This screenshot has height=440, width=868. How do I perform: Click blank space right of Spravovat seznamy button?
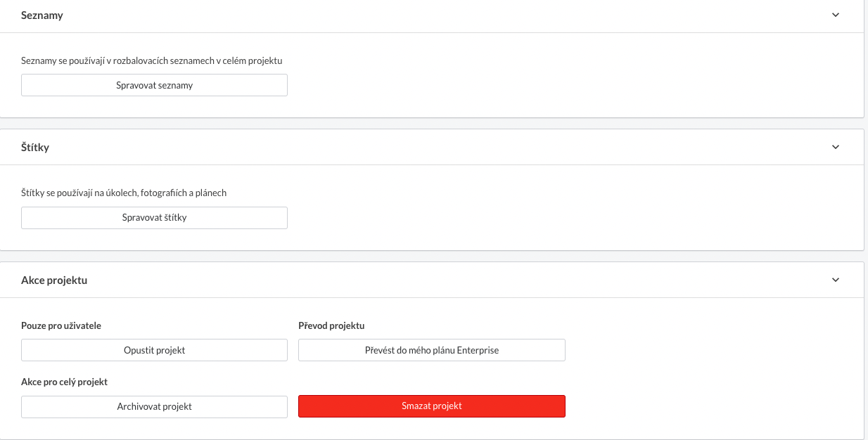(563, 85)
